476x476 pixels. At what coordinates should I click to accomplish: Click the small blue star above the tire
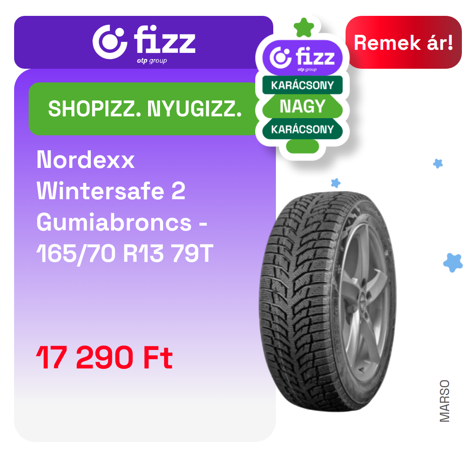click(x=336, y=183)
